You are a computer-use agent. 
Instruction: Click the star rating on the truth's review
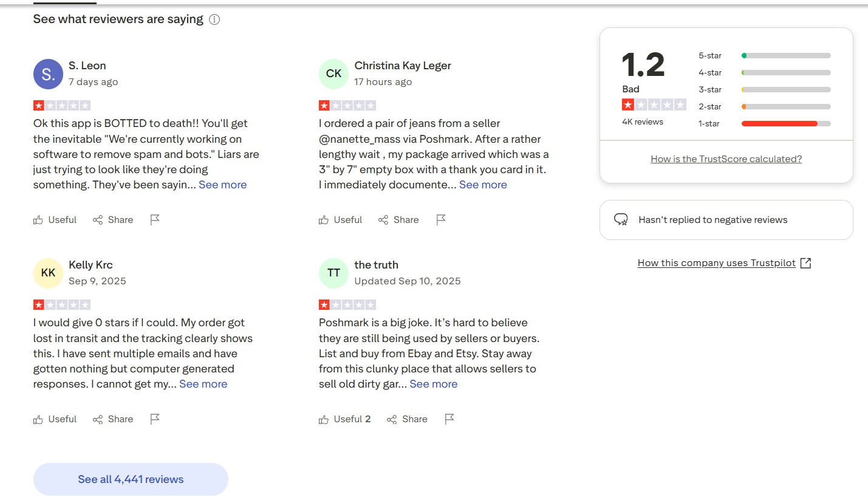[347, 305]
